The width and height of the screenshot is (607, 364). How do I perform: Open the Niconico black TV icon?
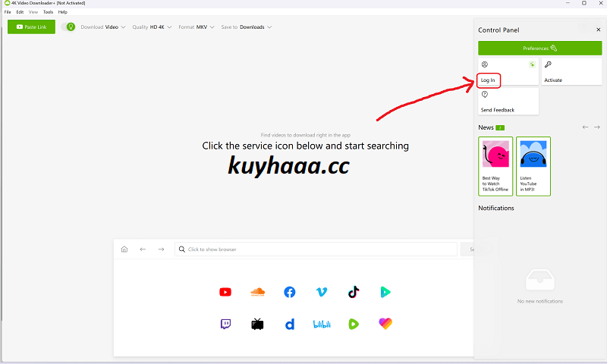257,324
